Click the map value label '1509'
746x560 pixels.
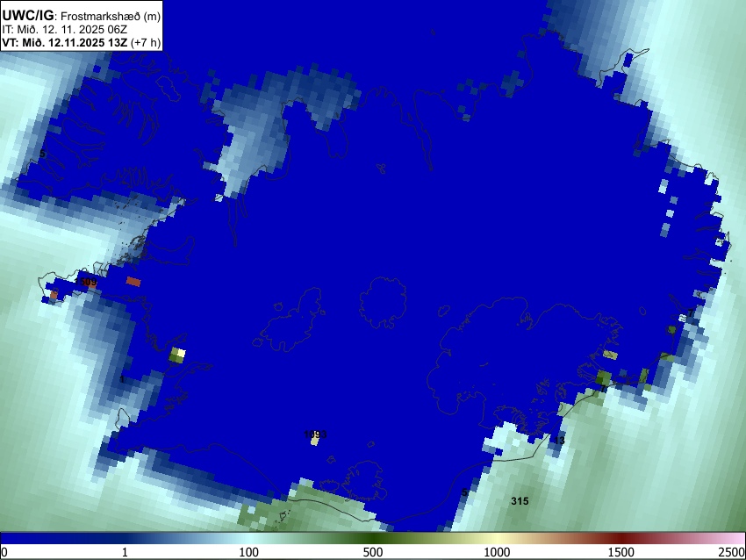86,282
